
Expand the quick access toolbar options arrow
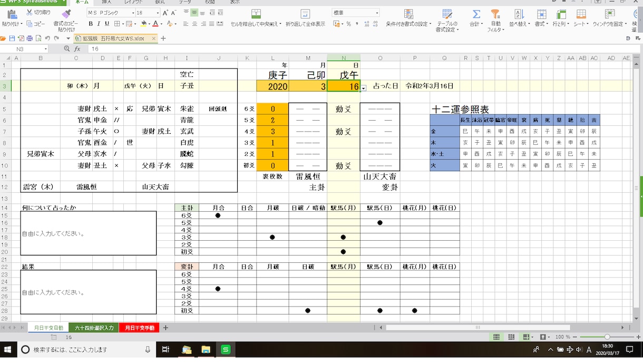67,38
